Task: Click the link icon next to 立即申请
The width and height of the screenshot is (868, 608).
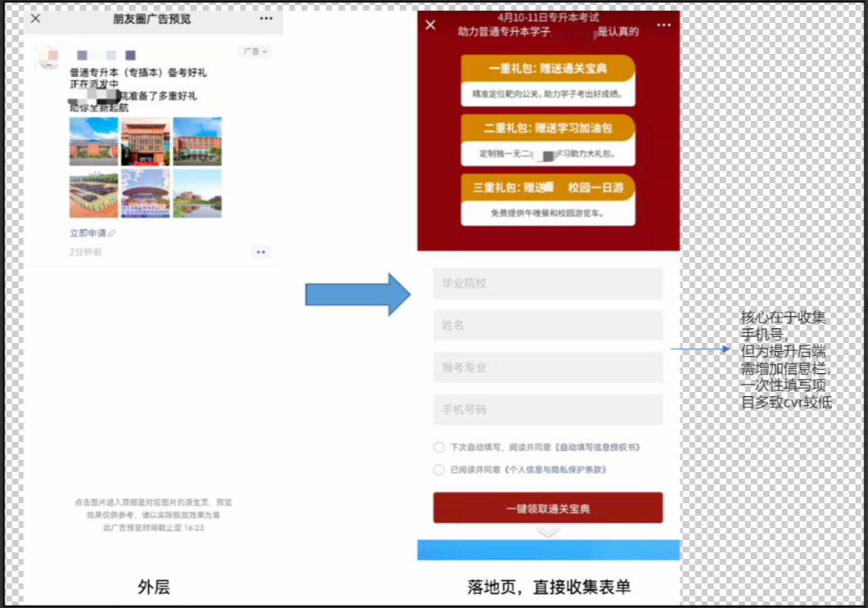Action: [112, 234]
